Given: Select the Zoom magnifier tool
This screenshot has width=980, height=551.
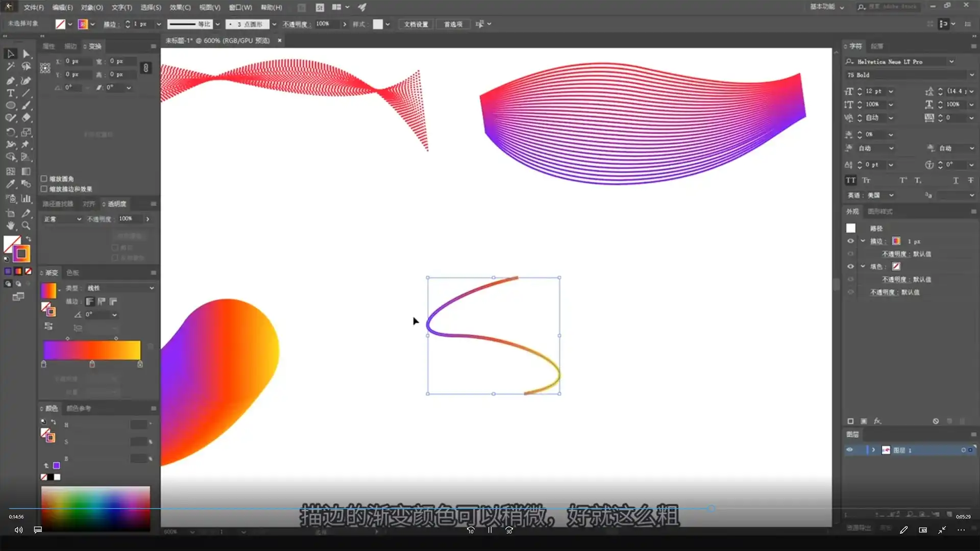Looking at the screenshot, I should click(26, 226).
